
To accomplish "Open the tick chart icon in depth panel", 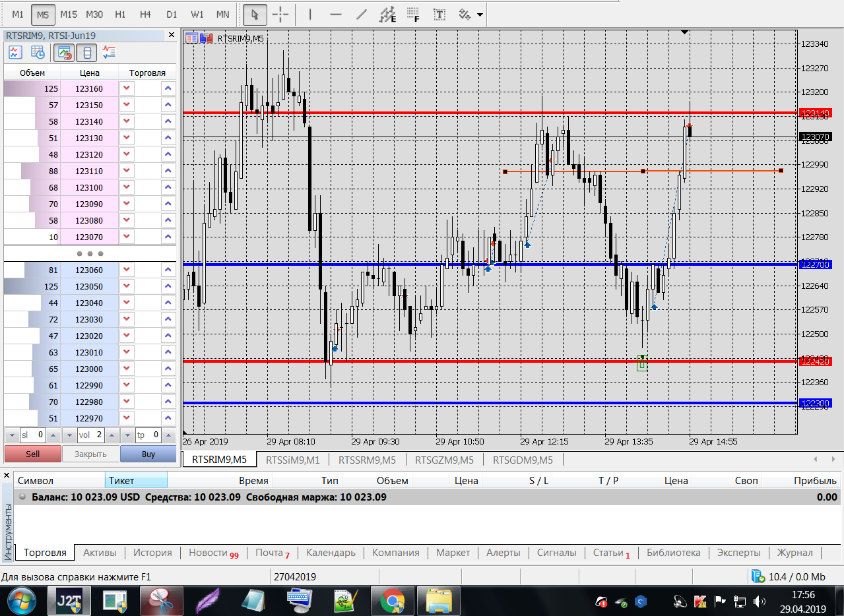I will 15,52.
